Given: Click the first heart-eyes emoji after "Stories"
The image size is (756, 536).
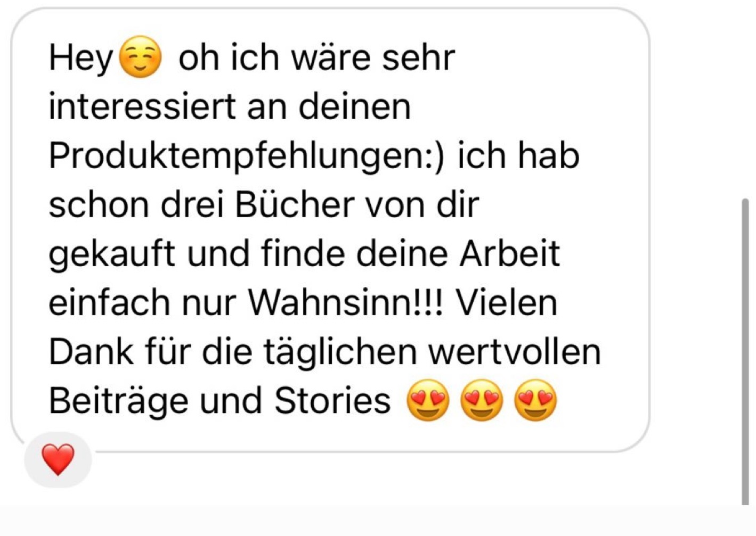Looking at the screenshot, I should tap(428, 400).
